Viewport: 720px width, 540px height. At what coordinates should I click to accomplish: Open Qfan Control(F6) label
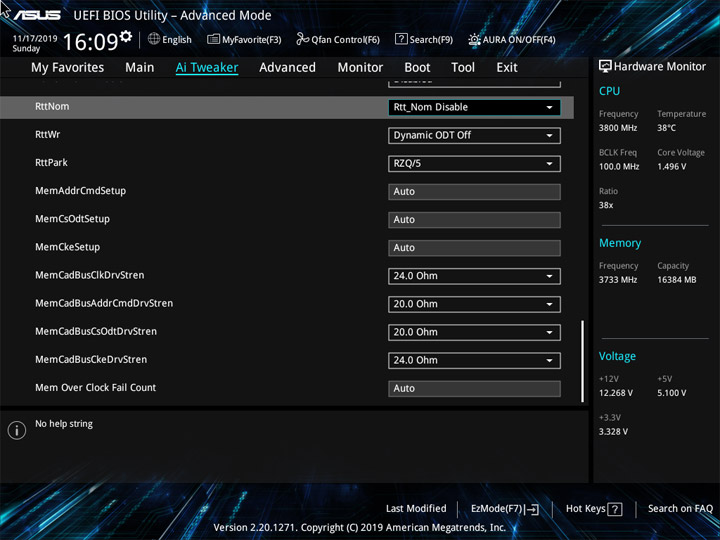point(345,40)
